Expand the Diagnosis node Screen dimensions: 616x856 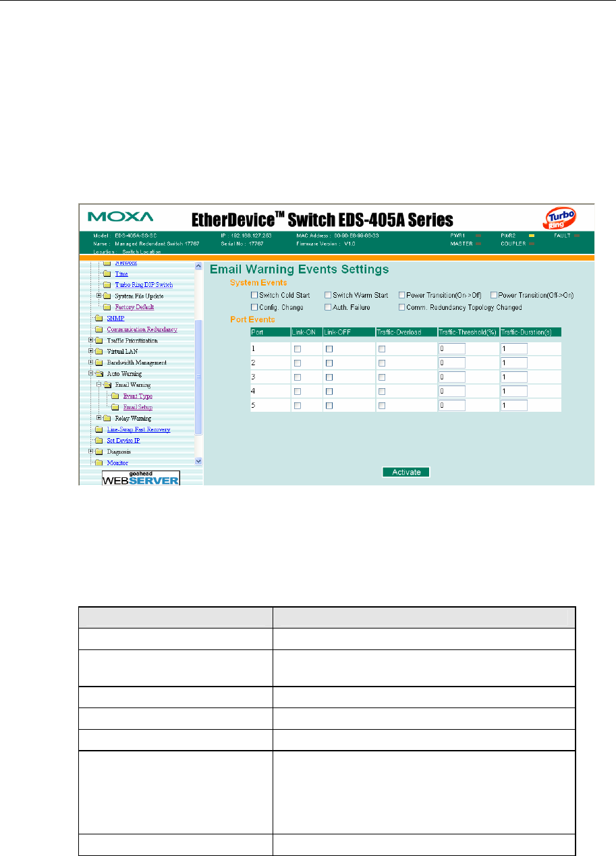[91, 452]
